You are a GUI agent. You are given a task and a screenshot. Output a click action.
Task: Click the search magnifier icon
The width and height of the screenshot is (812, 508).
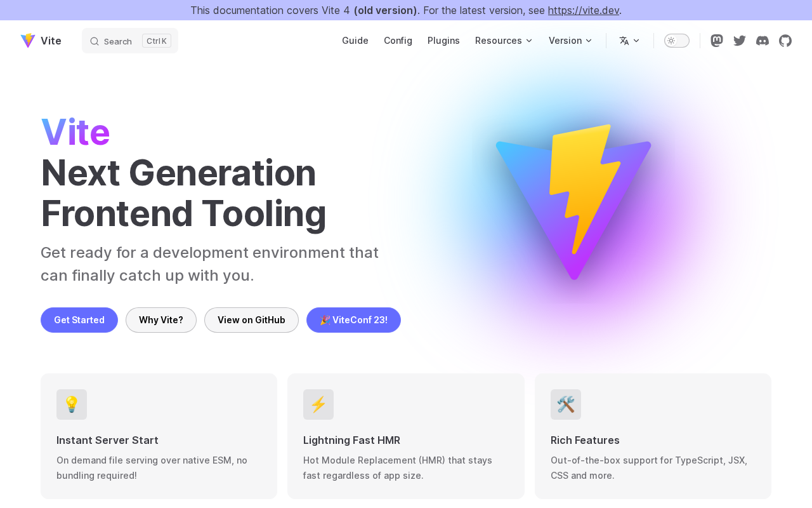[x=95, y=41]
